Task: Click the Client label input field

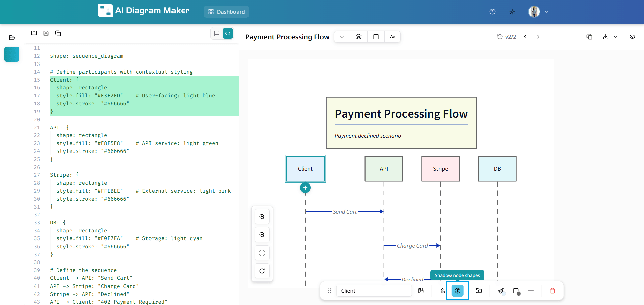Action: click(x=374, y=291)
